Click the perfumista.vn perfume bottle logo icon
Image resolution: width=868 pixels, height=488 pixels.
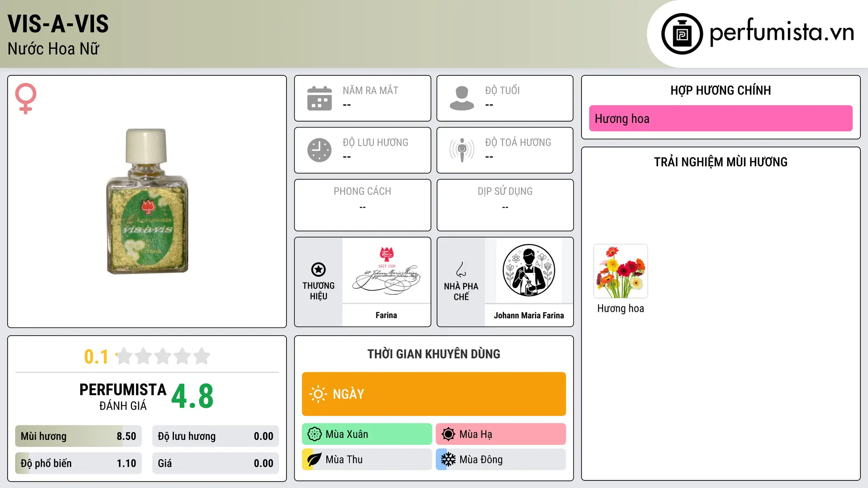click(682, 33)
